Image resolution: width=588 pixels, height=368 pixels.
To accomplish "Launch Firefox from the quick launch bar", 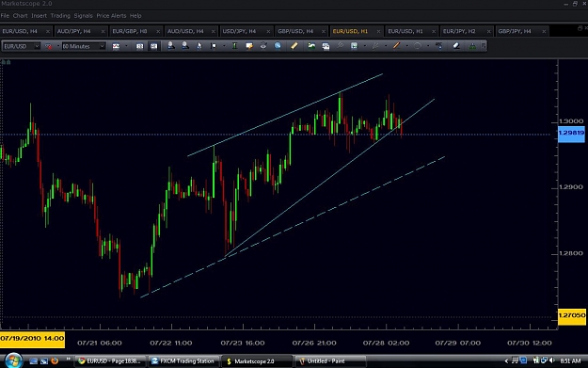I will point(55,361).
